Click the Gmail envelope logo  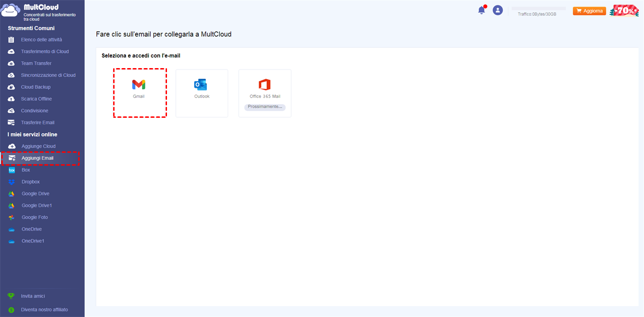[x=138, y=85]
